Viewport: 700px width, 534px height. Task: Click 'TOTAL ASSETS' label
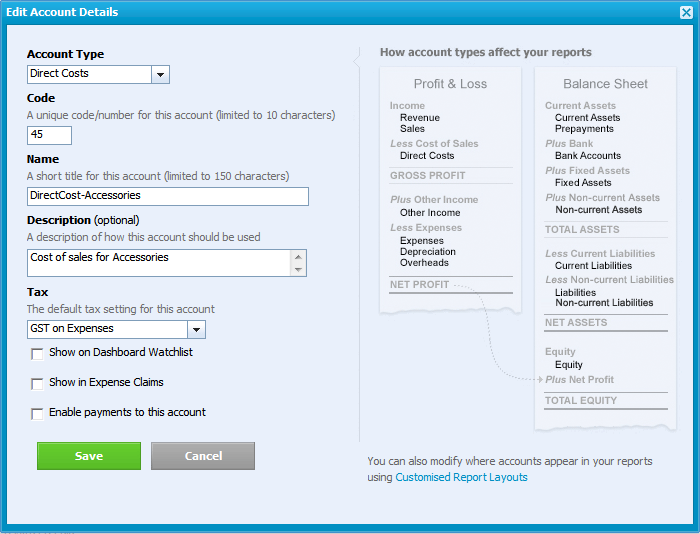(582, 229)
